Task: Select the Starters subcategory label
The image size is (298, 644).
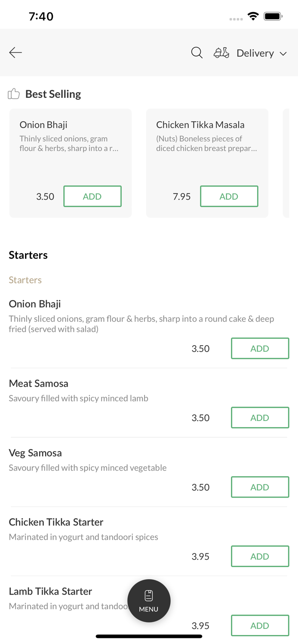Action: click(x=25, y=280)
